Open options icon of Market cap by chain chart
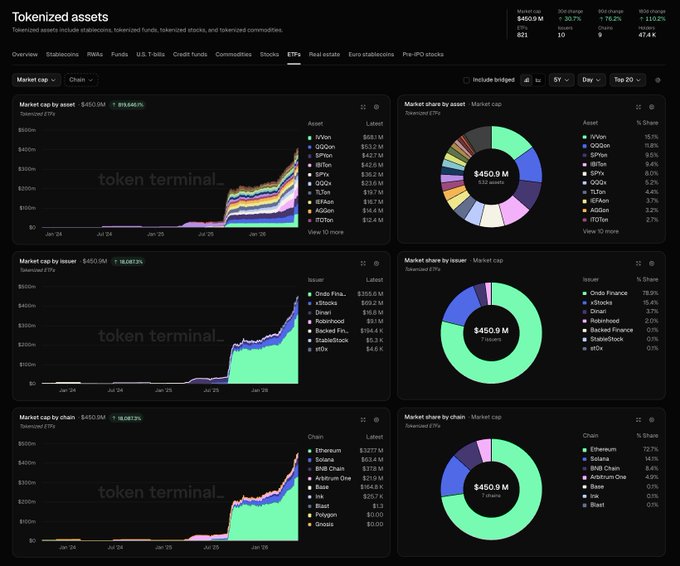The width and height of the screenshot is (680, 566). pos(376,420)
